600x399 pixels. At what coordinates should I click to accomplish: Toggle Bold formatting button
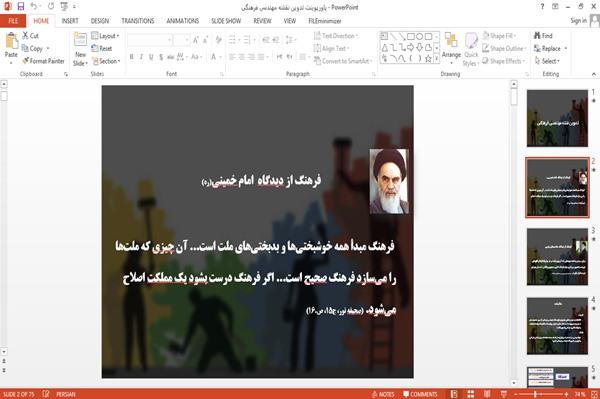tap(132, 57)
